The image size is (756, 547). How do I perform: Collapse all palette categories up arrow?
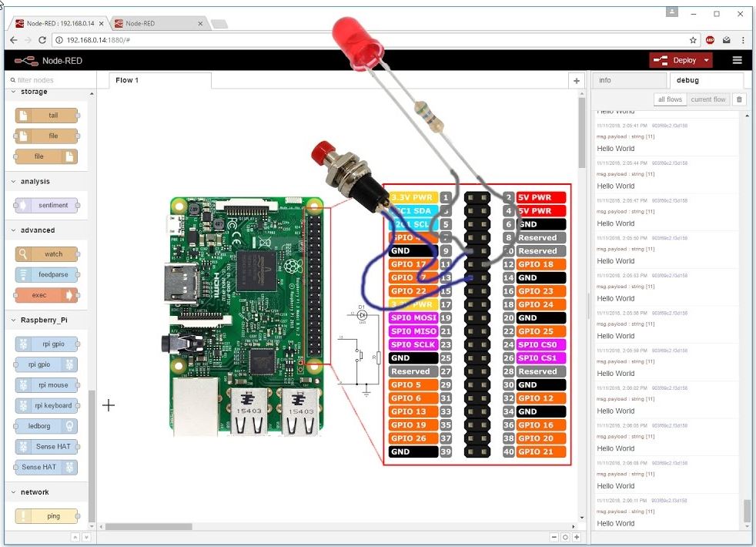[75, 537]
